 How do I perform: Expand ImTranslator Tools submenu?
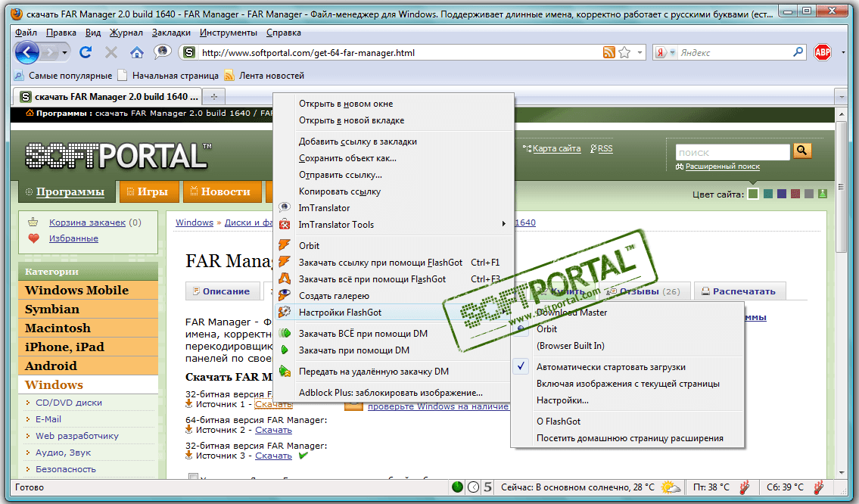[503, 224]
